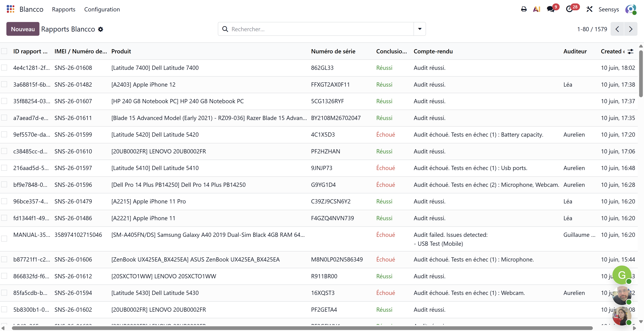Image resolution: width=644 pixels, height=331 pixels.
Task: Open chat bubble of woman photo
Action: 622,316
